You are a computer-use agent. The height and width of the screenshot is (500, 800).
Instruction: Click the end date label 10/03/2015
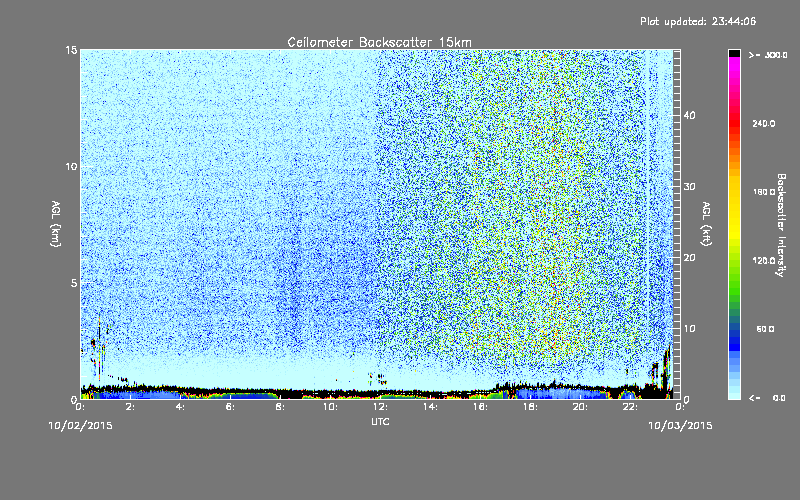(x=680, y=426)
